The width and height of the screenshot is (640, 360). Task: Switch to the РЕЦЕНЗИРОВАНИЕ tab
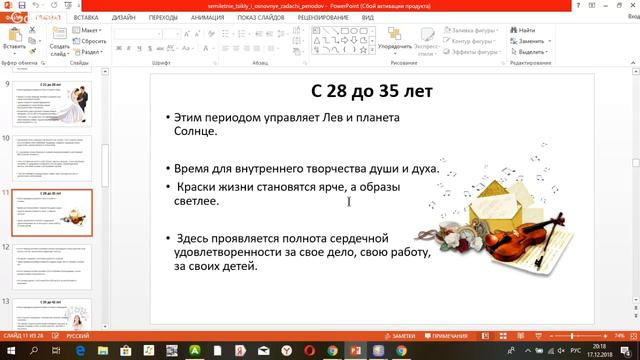click(323, 18)
